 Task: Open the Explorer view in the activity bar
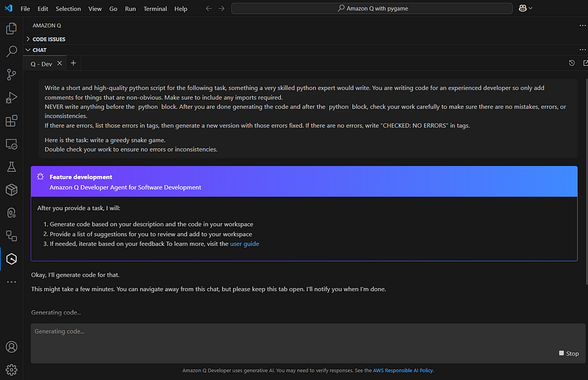(x=11, y=28)
